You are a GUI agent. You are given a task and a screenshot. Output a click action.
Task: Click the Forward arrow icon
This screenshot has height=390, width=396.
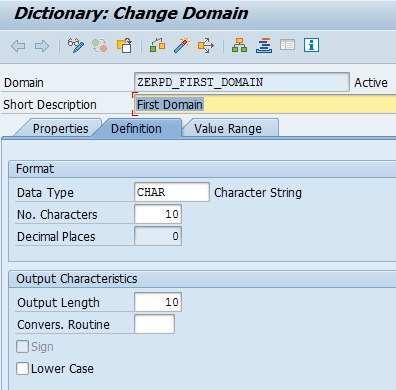tap(42, 46)
